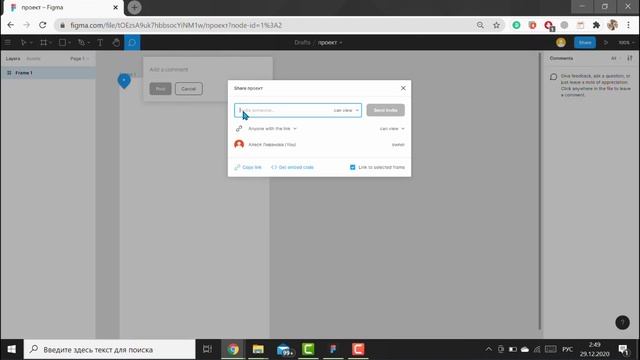
Task: Click the Windows taskbar search box
Action: (109, 349)
